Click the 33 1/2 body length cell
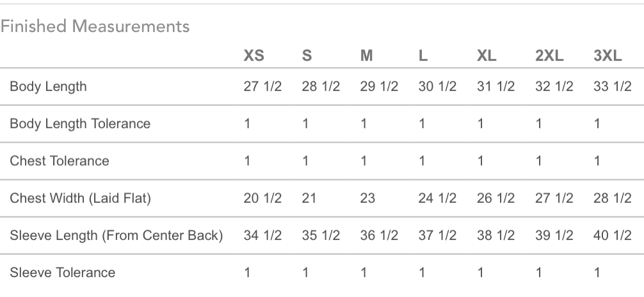 pyautogui.click(x=613, y=86)
